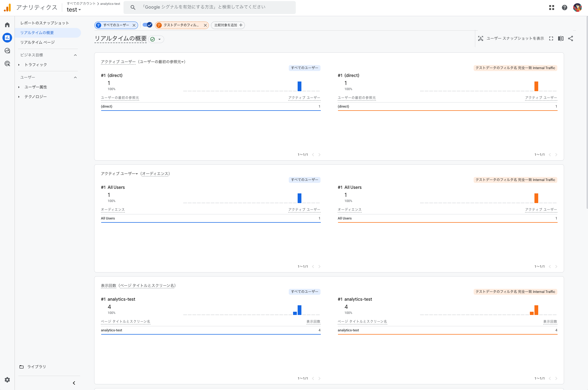Open the Reports icon in the sidebar
The height and width of the screenshot is (390, 588).
[x=7, y=38]
